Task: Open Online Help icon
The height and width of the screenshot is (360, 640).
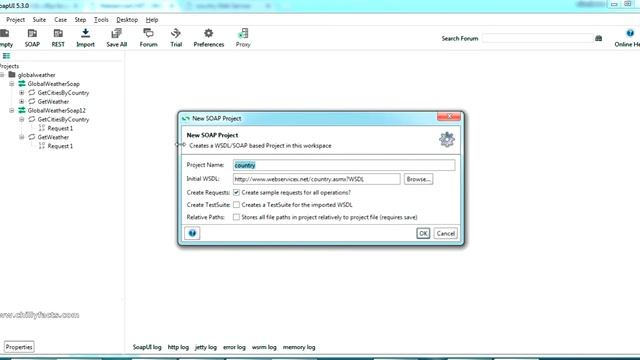Action: click(x=630, y=33)
